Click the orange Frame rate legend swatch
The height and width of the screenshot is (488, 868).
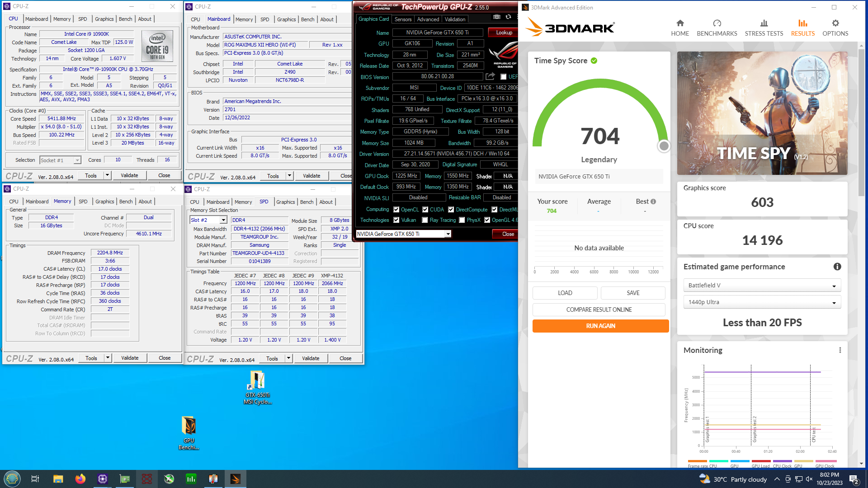click(x=697, y=461)
